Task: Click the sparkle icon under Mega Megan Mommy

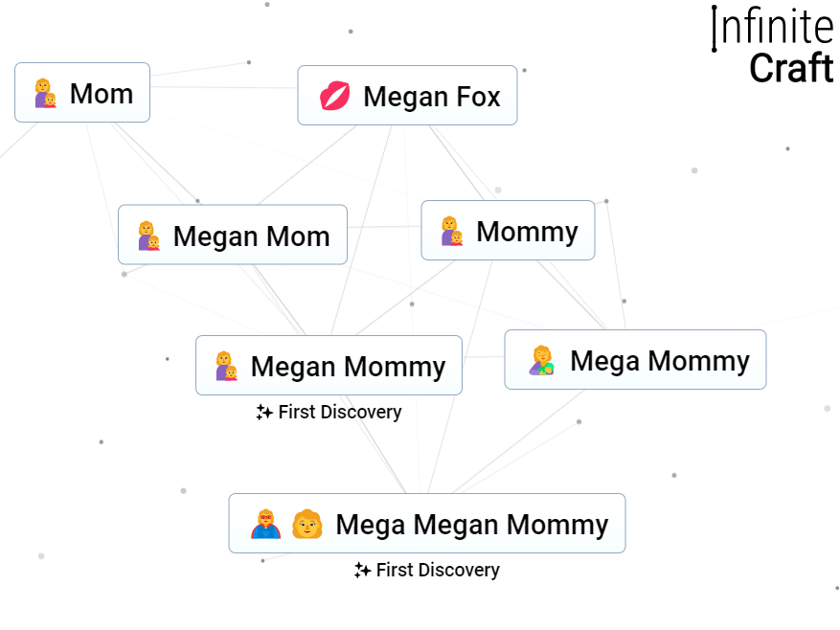Action: (x=361, y=570)
